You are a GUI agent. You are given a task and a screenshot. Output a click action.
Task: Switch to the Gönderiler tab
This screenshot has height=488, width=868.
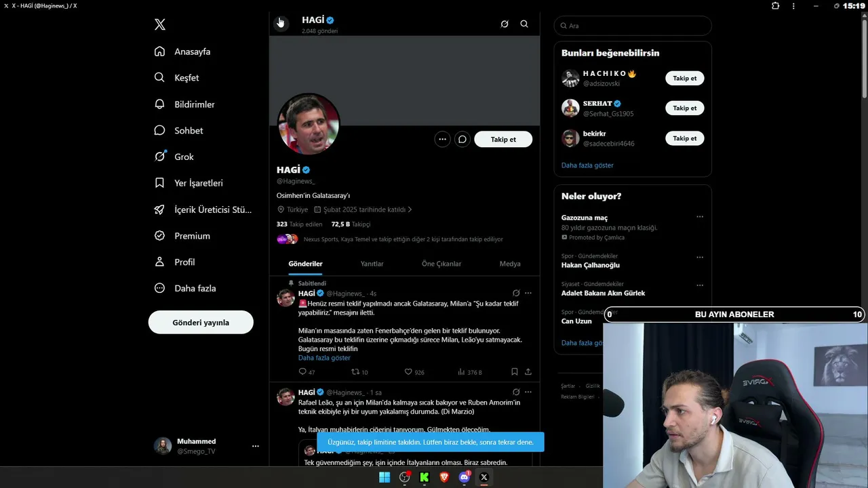(305, 264)
